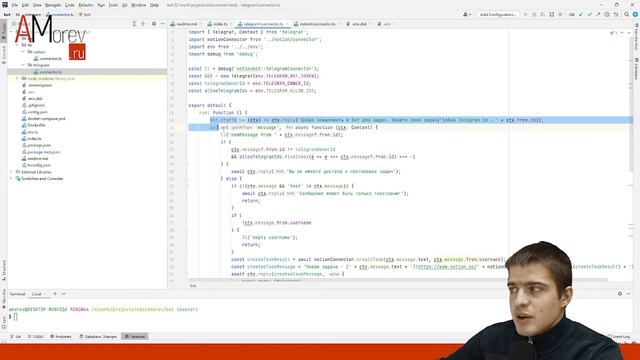640x360 pixels.
Task: Click the Git push arrow icon
Action: pyautogui.click(x=598, y=14)
